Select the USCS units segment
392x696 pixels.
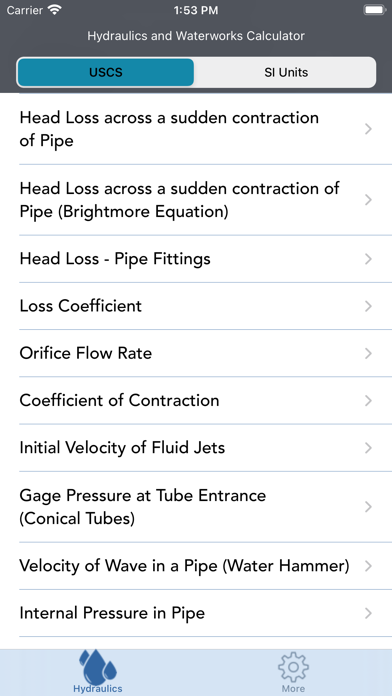point(106,72)
